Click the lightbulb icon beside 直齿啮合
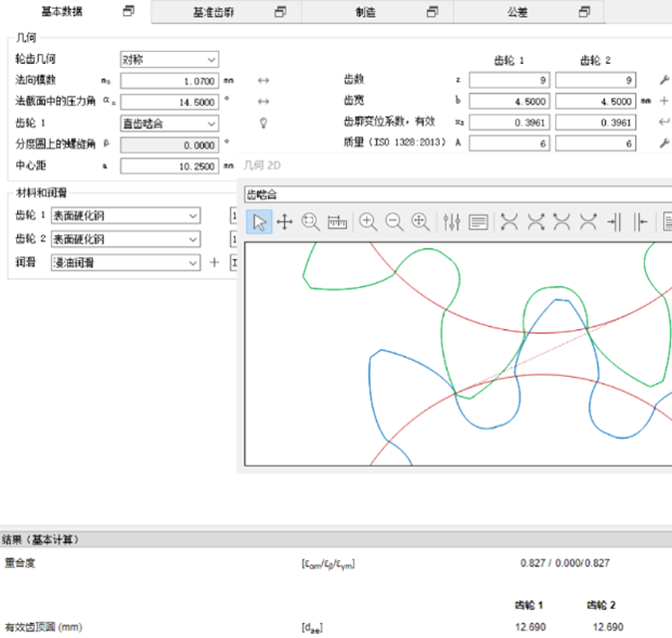The width and height of the screenshot is (672, 638). pos(264,123)
